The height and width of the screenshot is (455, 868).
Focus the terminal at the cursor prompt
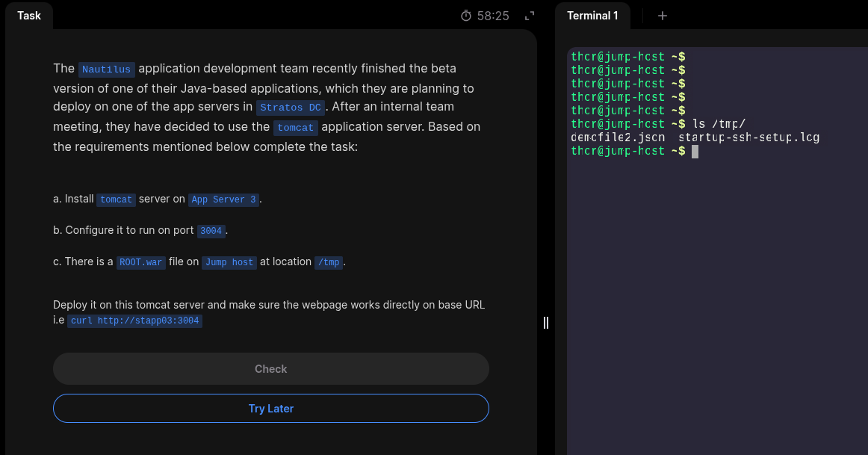point(695,152)
